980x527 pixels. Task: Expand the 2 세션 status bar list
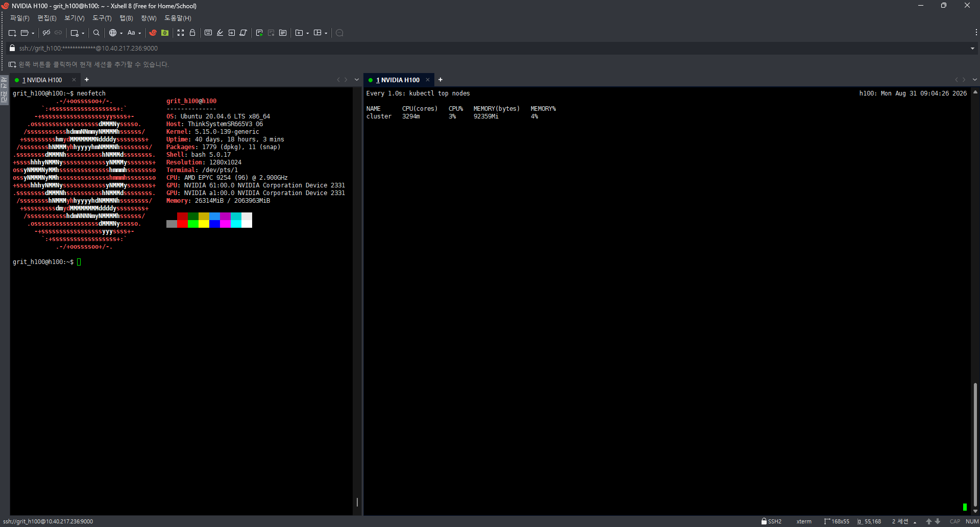(915, 522)
